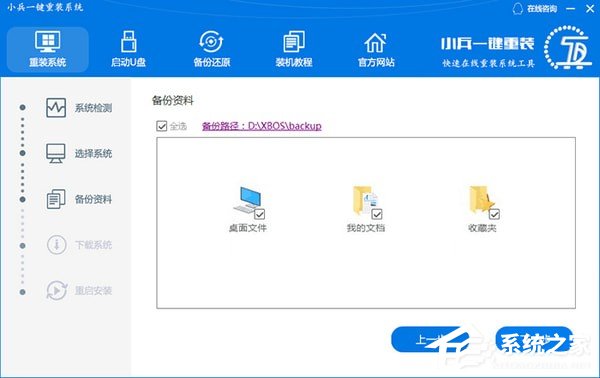The width and height of the screenshot is (600, 378).
Task: Open the 重装系统 tab
Action: [48, 49]
